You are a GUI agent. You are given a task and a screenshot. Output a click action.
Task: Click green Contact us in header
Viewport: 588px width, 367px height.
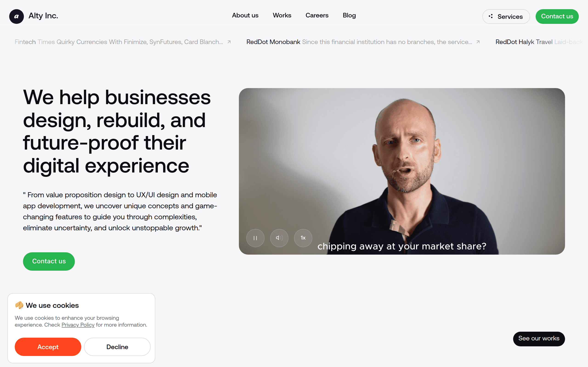(x=557, y=17)
